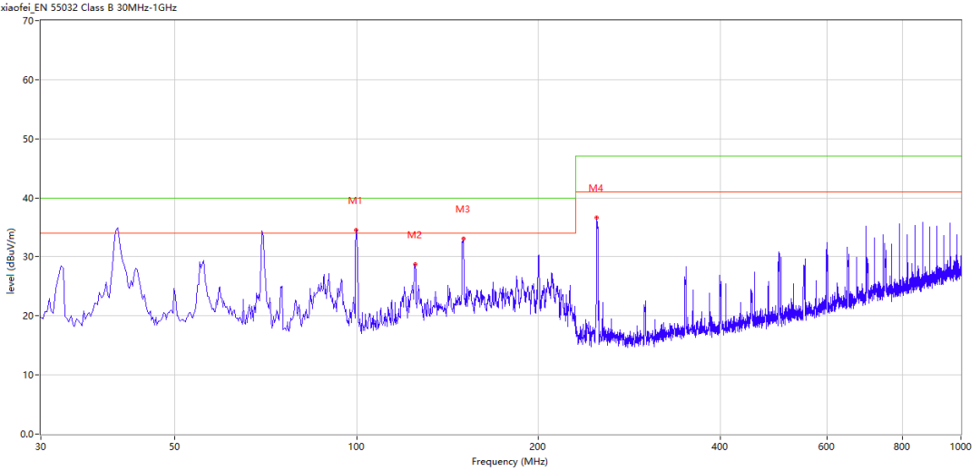Click the 200 tick on frequency axis
980x471 pixels.
(x=538, y=447)
